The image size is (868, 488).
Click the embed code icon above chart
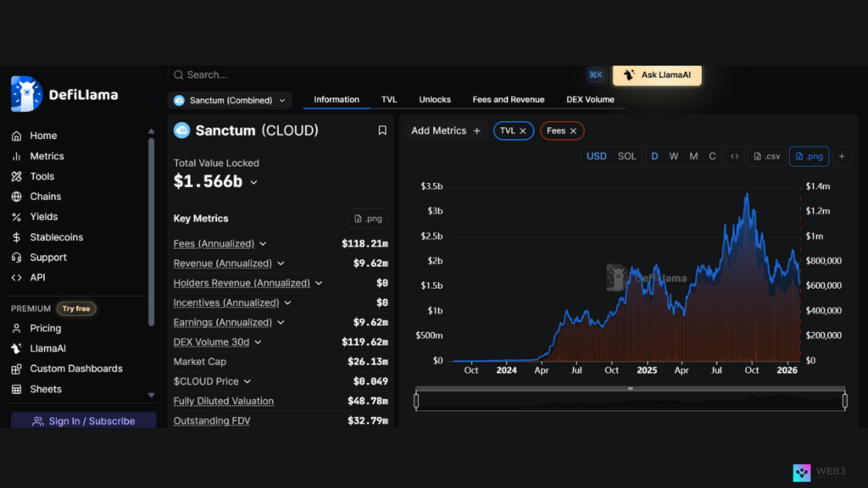click(735, 156)
